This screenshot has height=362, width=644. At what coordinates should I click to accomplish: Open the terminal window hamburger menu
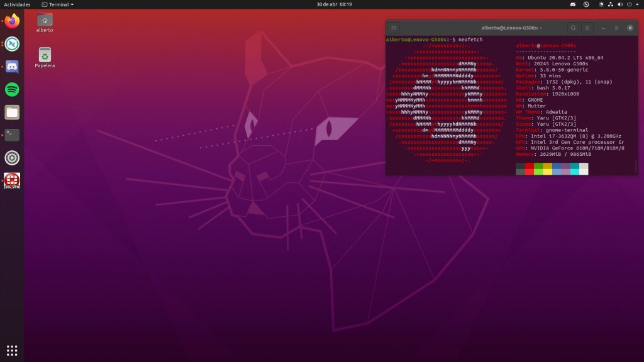coord(587,28)
